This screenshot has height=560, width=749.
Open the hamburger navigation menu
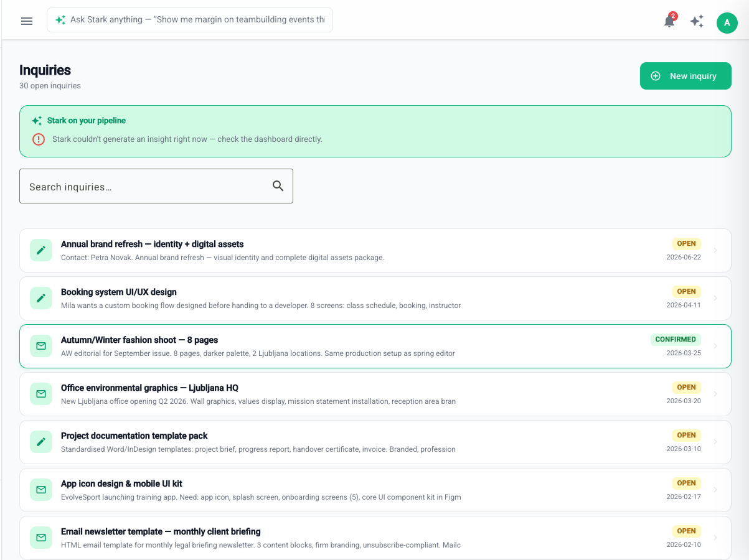click(27, 21)
